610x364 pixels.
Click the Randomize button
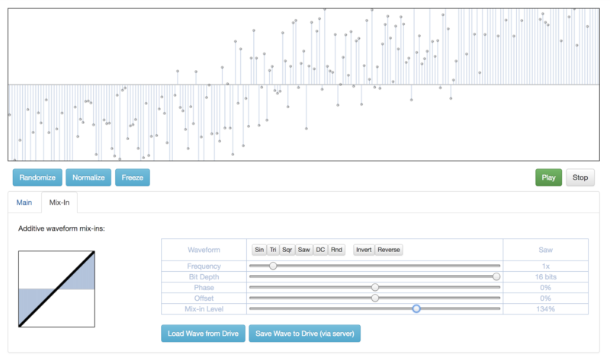point(37,177)
